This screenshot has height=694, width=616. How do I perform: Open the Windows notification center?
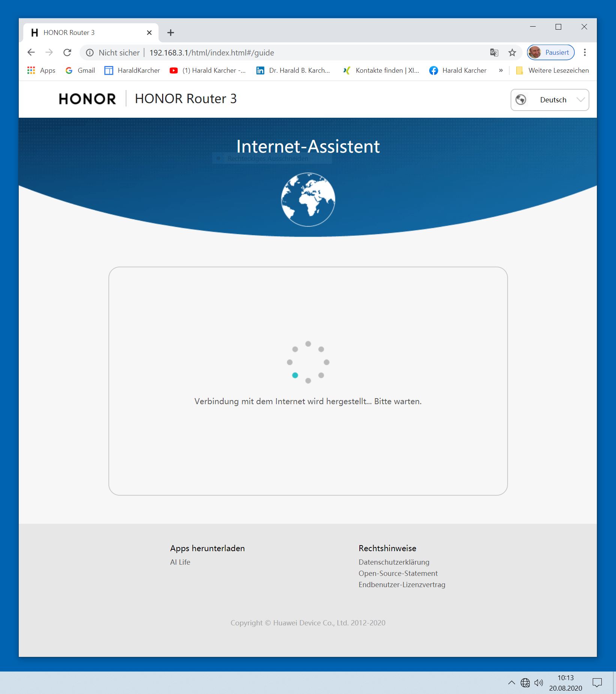coord(597,683)
